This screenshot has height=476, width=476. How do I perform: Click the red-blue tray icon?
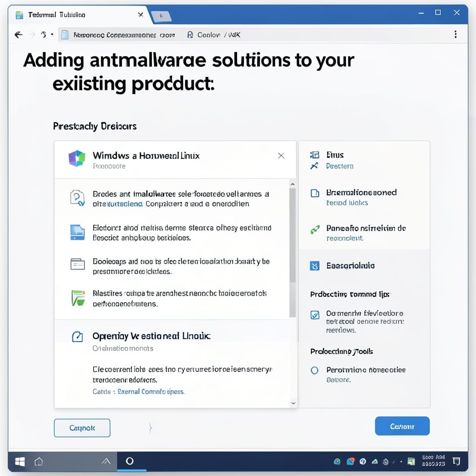coord(350,462)
